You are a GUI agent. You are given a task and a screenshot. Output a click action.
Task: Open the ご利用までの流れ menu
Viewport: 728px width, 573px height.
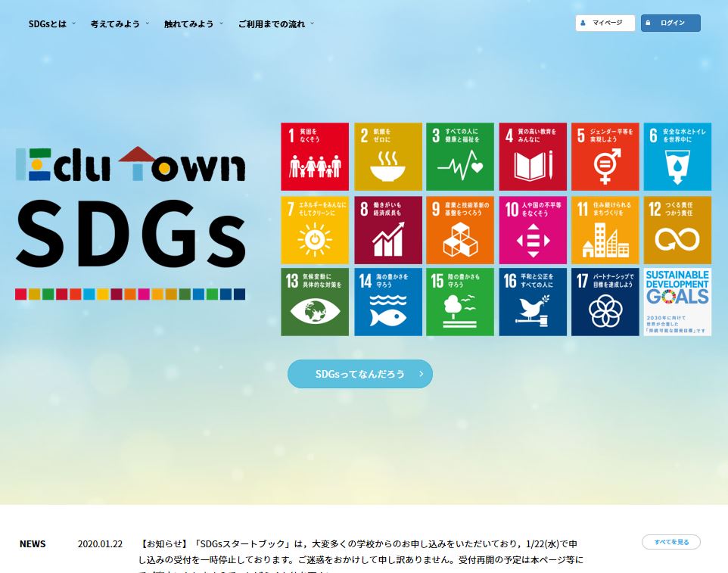(x=275, y=23)
